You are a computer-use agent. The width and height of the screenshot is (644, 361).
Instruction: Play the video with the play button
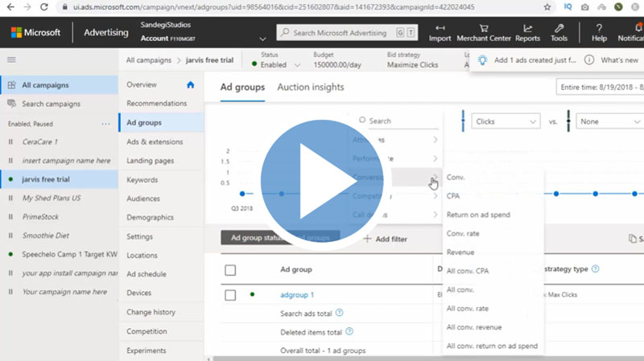(x=322, y=181)
